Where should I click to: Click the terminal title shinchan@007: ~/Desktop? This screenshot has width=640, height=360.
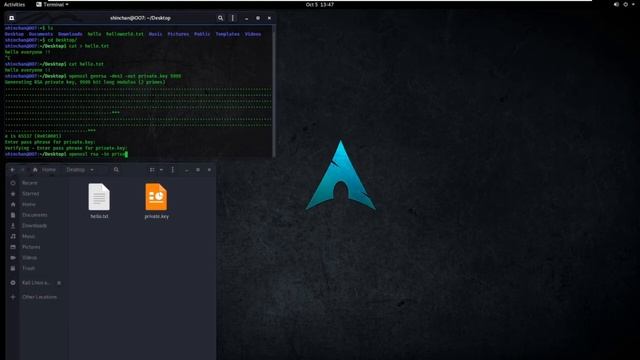point(140,18)
